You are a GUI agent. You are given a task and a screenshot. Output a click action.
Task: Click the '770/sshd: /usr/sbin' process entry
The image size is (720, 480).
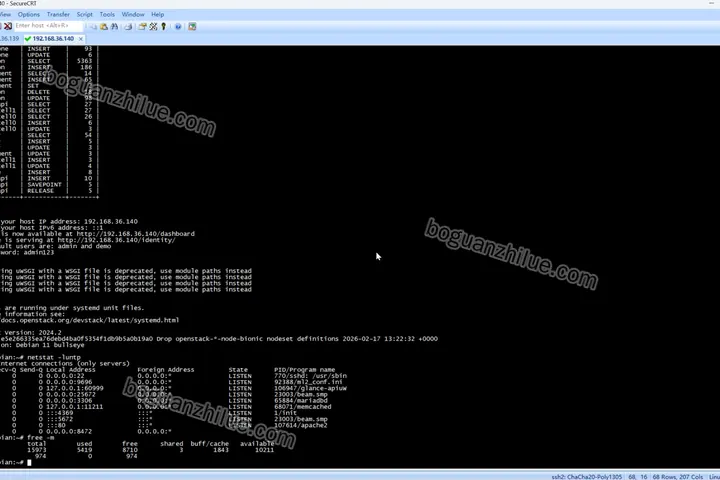[x=310, y=376]
